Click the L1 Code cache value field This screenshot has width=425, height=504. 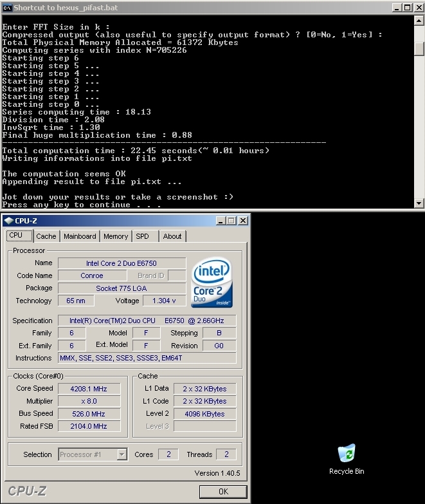point(205,401)
